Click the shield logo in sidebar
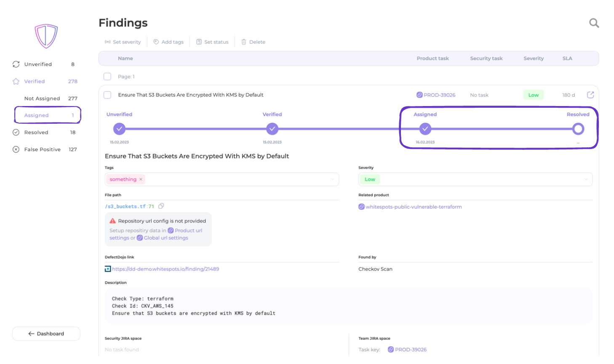 click(x=46, y=36)
